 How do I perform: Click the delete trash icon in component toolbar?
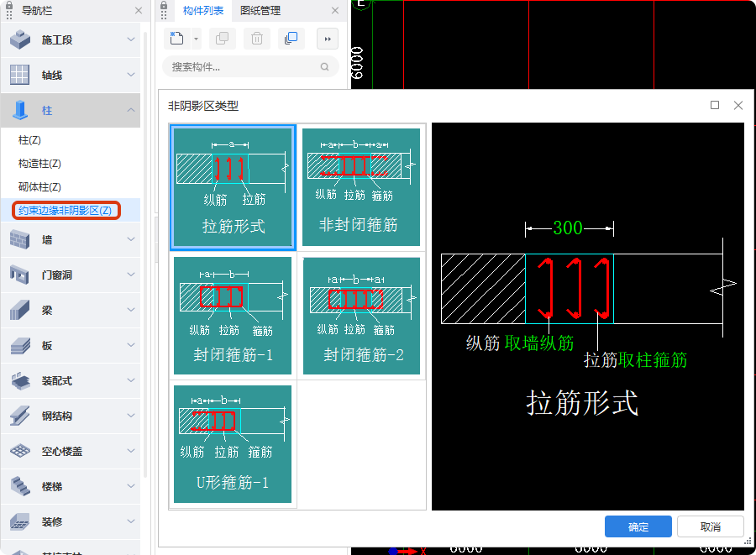[256, 38]
